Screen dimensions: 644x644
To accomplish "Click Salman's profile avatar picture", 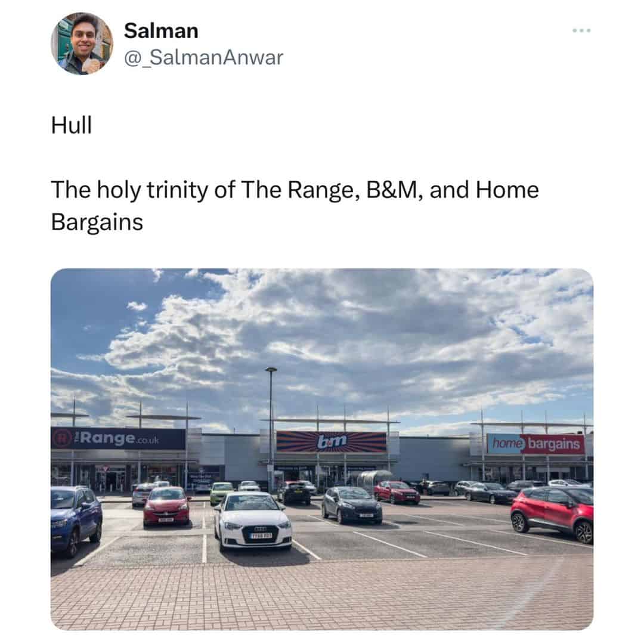I will point(82,44).
